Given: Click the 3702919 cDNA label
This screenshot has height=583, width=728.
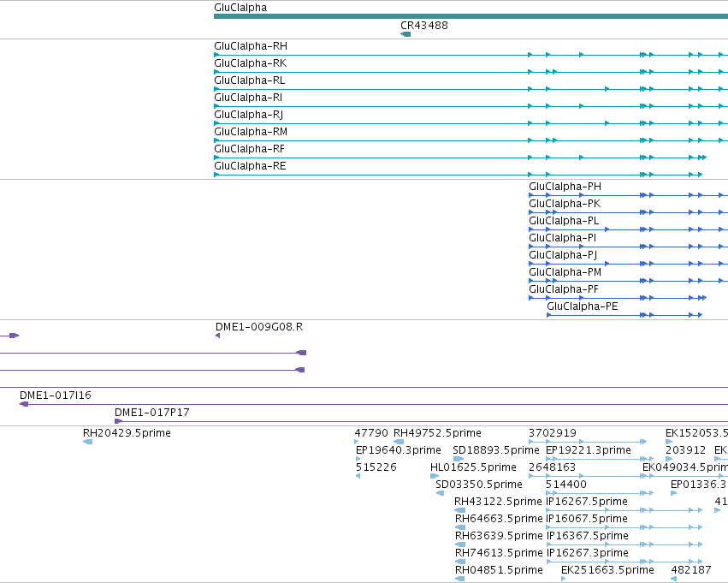Looking at the screenshot, I should tap(553, 433).
